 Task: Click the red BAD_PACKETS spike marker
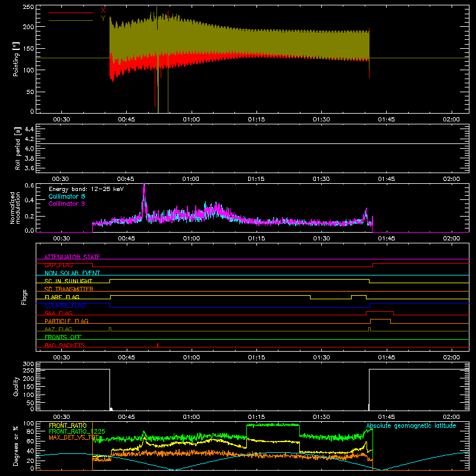[158, 345]
